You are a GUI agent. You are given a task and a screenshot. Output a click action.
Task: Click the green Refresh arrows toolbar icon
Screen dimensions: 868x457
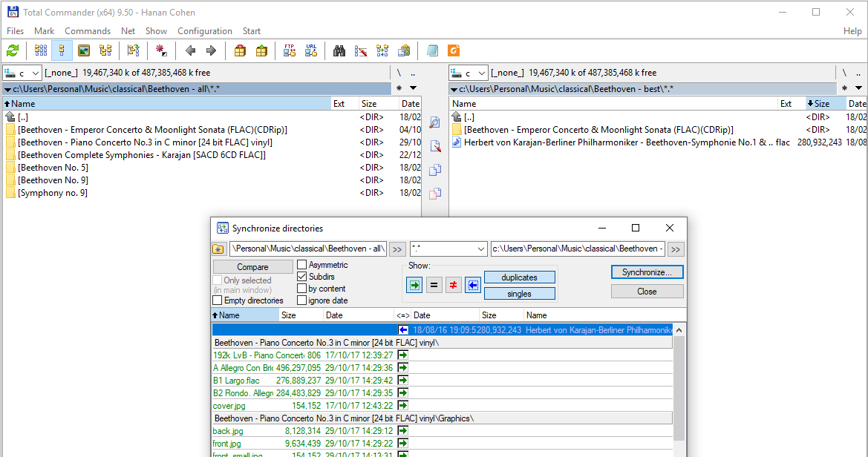tap(13, 51)
